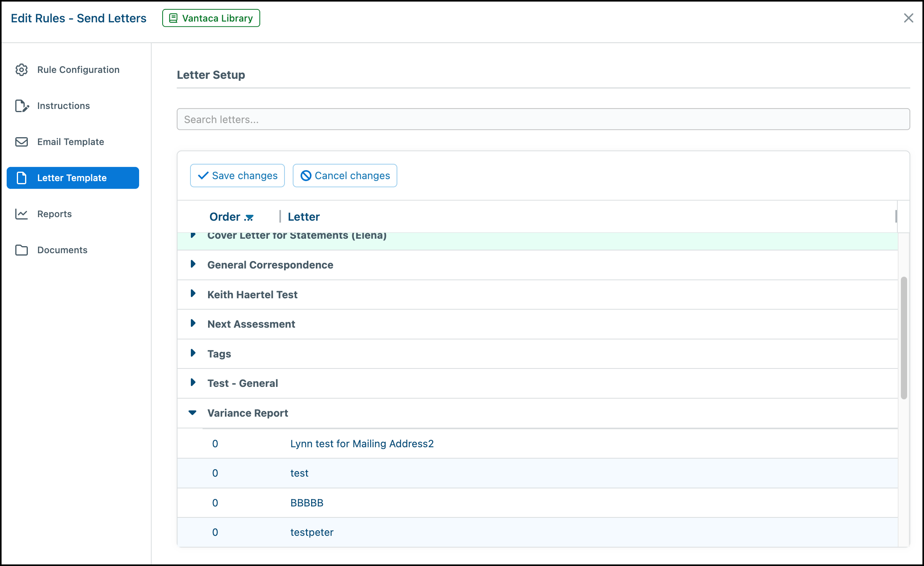The height and width of the screenshot is (566, 924).
Task: Click the Order column filter icon
Action: [249, 218]
